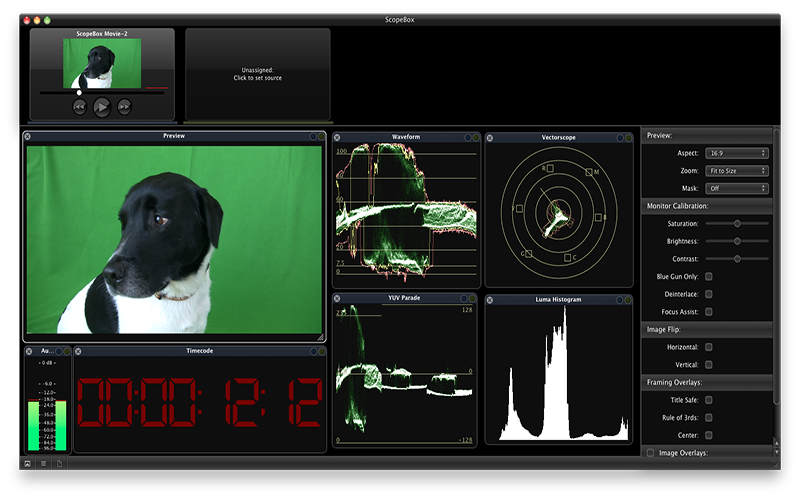The width and height of the screenshot is (800, 500).
Task: Play the ScopeBox Movie-2 source
Action: [102, 107]
